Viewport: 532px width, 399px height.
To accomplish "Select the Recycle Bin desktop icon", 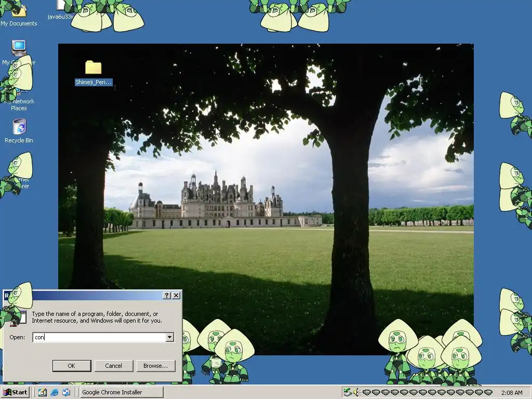I will pos(19,130).
